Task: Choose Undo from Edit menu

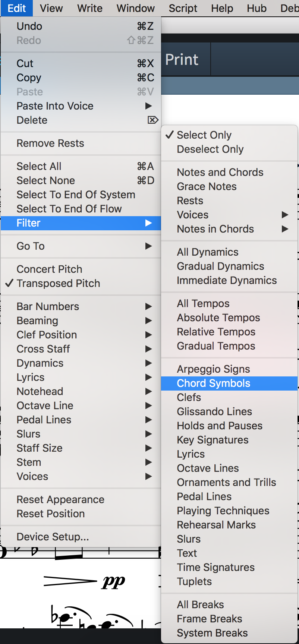Action: pos(81,26)
